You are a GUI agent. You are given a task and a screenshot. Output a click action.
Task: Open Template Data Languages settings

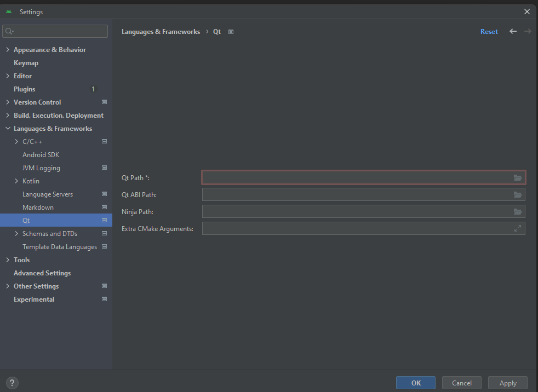tap(60, 247)
